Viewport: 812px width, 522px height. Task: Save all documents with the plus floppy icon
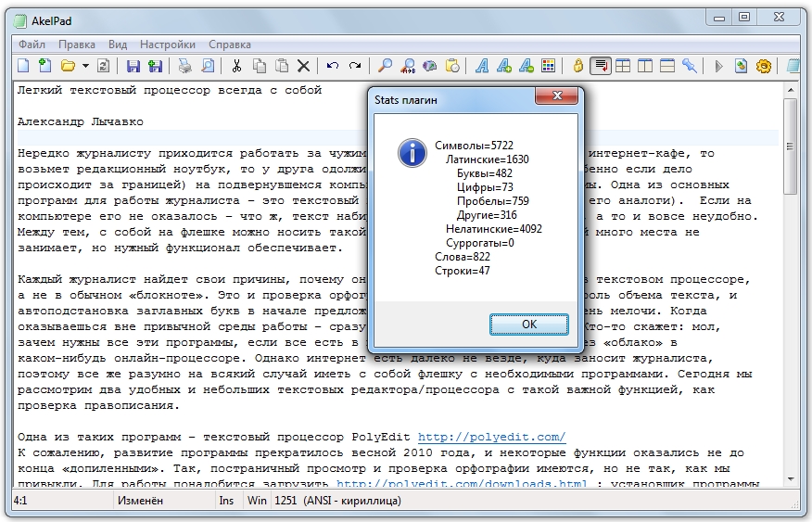point(155,66)
